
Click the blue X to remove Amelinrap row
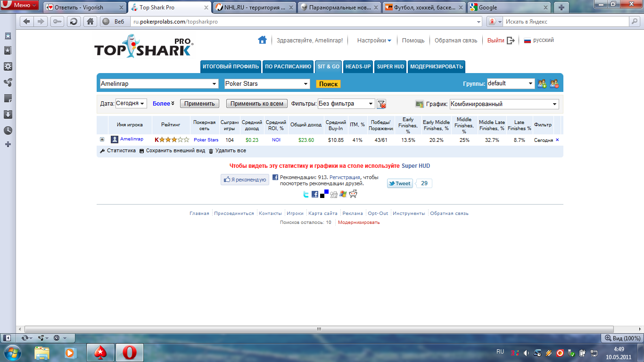pos(557,140)
